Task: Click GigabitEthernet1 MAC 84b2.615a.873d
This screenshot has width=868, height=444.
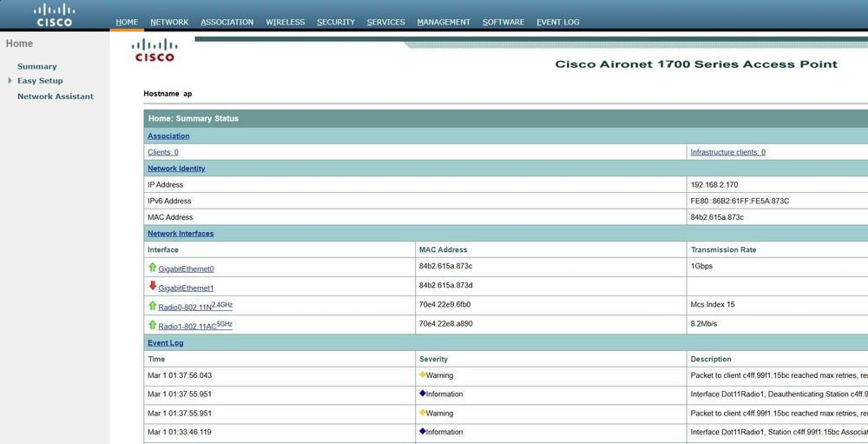Action: pyautogui.click(x=445, y=285)
